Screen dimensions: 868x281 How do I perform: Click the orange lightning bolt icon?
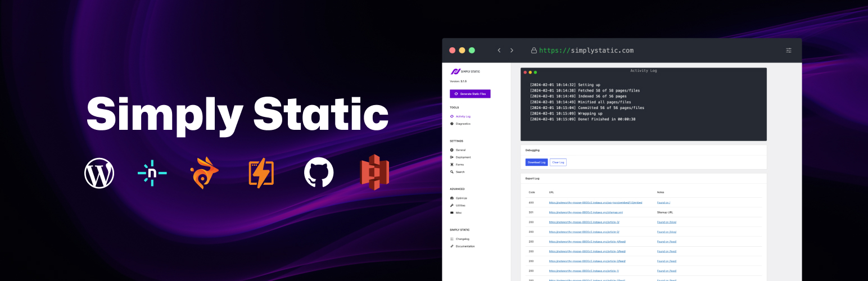pyautogui.click(x=261, y=173)
